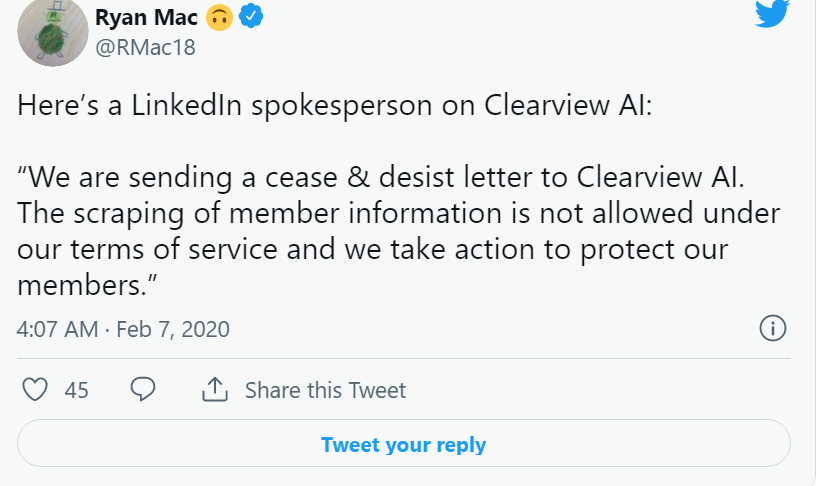This screenshot has width=817, height=486.
Task: Open the Ryan Mac display name link
Action: point(146,17)
